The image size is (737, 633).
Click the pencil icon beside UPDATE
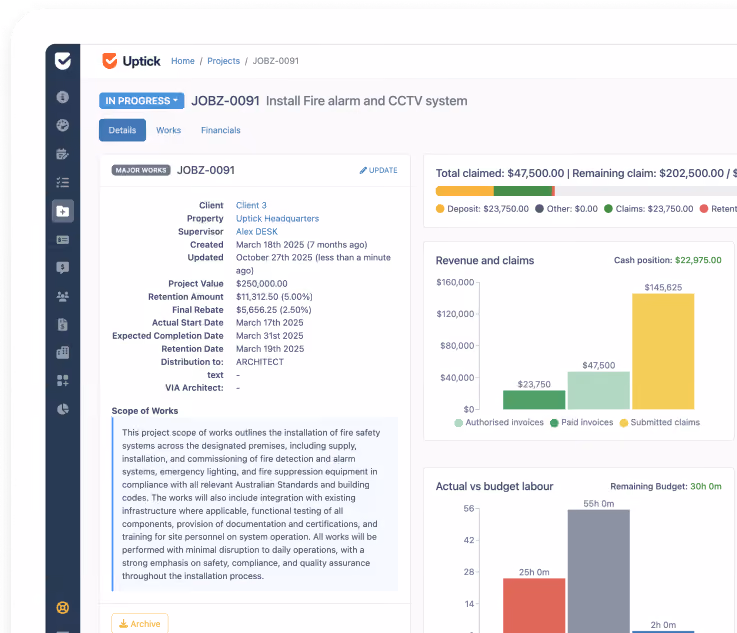pos(363,170)
